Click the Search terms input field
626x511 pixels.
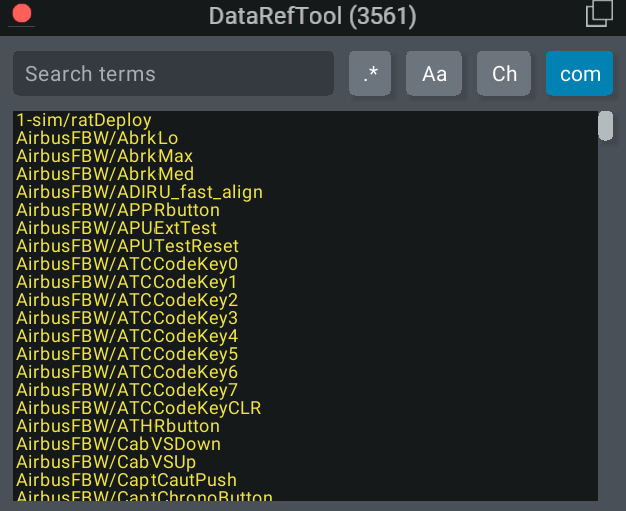173,74
